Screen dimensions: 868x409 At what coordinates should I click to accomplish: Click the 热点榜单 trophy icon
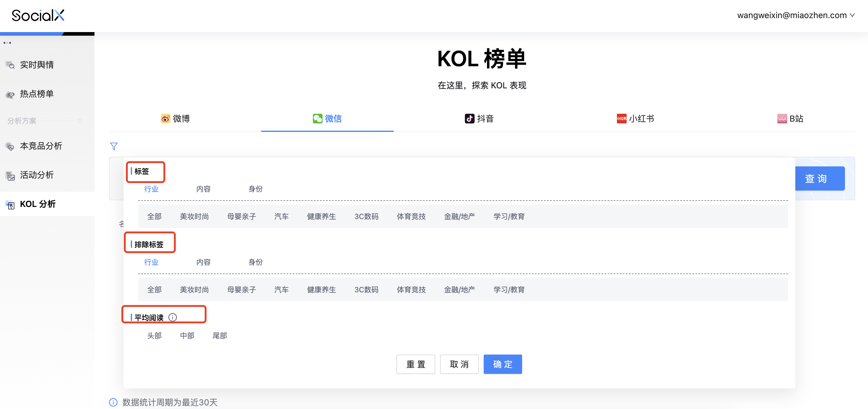coord(10,94)
